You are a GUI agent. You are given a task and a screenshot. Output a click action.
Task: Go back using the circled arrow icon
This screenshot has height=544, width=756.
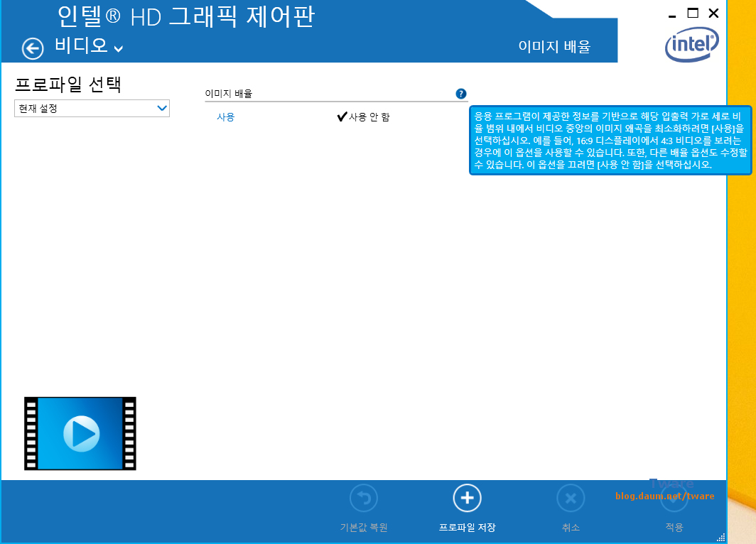point(33,48)
